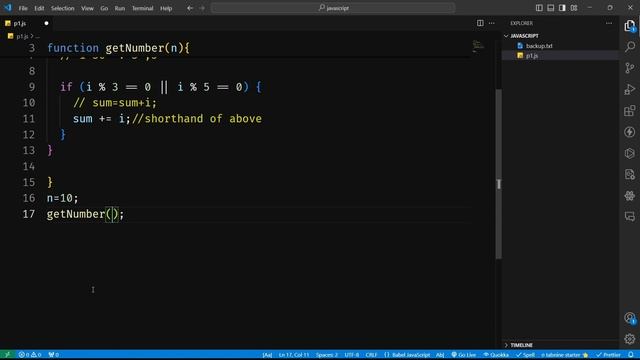Screen dimensions: 640x360
Task: Click the errors and warnings count in the status bar
Action: click(x=30, y=355)
